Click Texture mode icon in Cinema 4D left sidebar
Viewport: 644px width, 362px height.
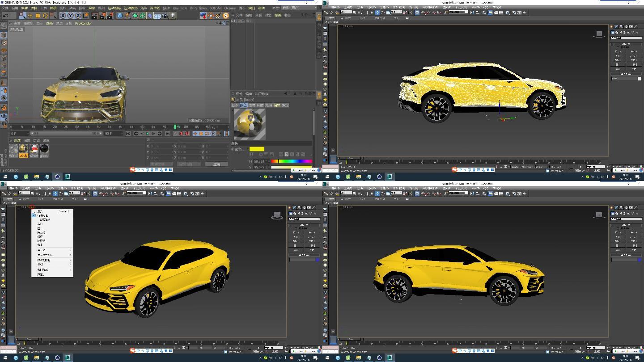pyautogui.click(x=4, y=43)
